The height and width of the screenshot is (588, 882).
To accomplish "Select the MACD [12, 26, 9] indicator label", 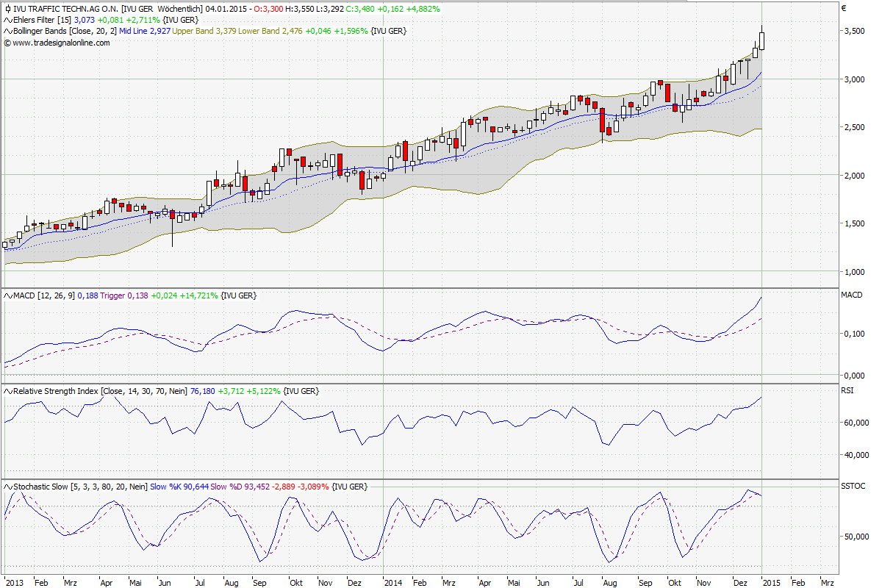I will coord(46,295).
